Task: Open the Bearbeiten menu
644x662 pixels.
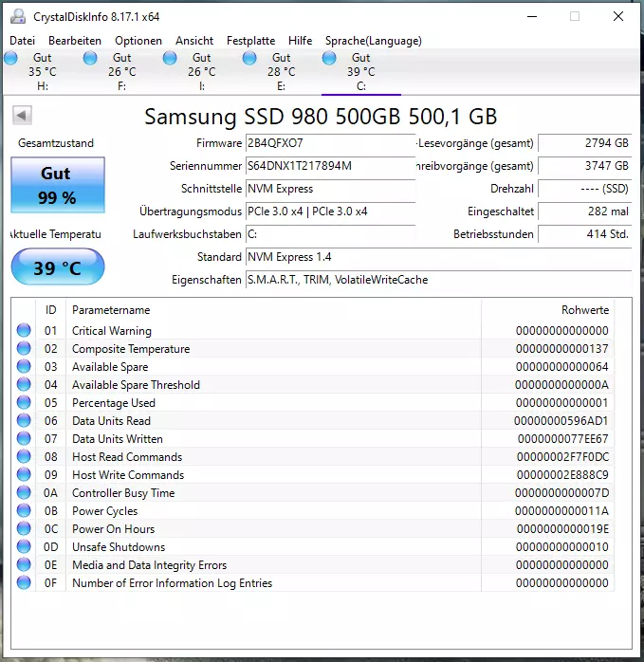Action: point(75,41)
